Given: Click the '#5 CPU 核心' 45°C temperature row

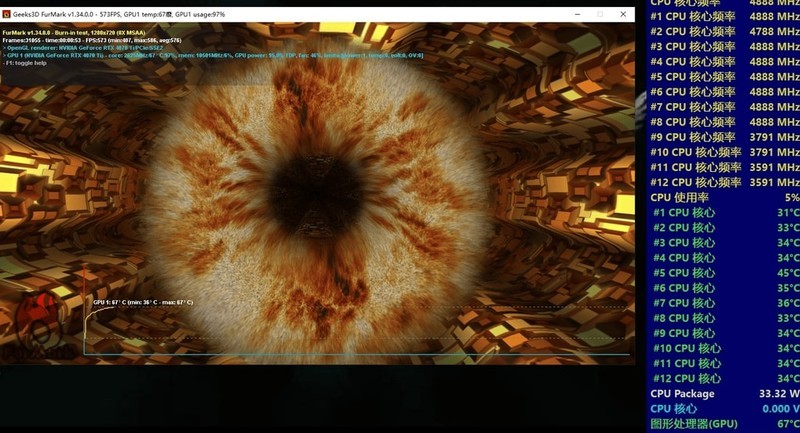Looking at the screenshot, I should tap(725, 273).
